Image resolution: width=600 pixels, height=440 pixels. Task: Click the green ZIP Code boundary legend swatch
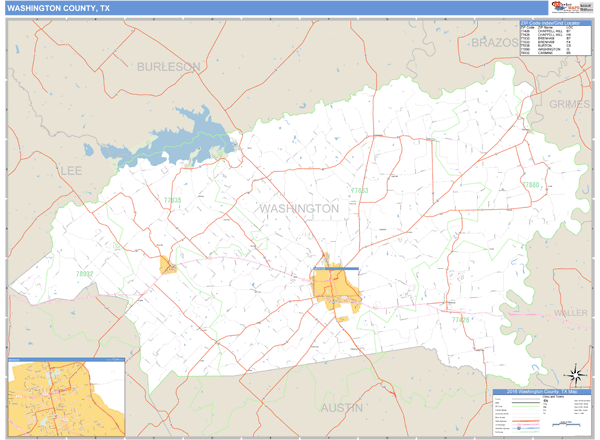[x=526, y=406]
